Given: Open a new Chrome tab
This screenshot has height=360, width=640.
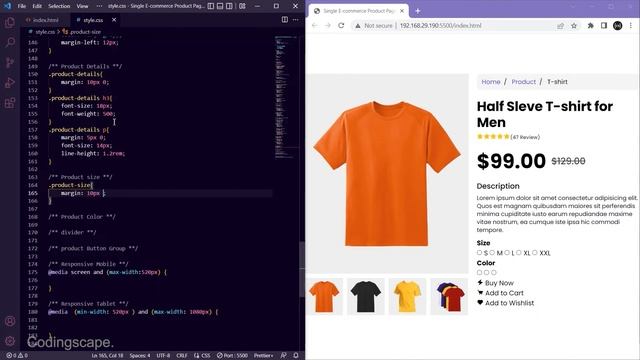Looking at the screenshot, I should pos(418,11).
